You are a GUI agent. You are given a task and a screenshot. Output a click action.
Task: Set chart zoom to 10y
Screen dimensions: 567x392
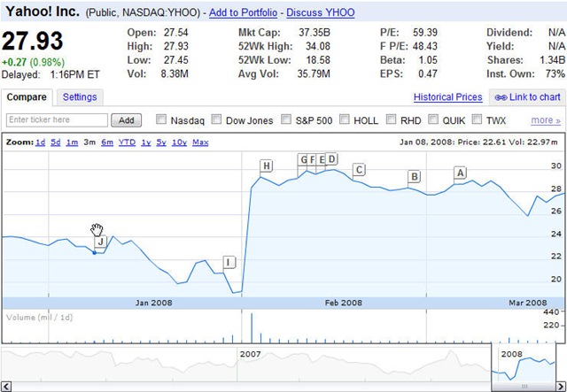tap(179, 142)
